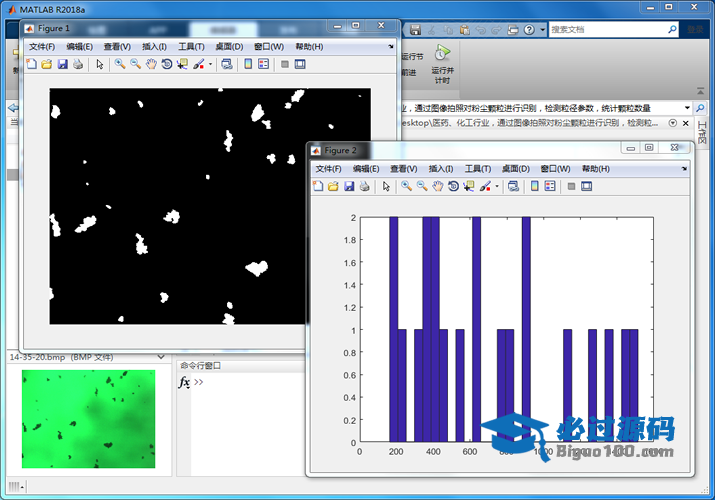Expand the current folder path dropdown
This screenshot has height=500, width=715.
click(687, 107)
